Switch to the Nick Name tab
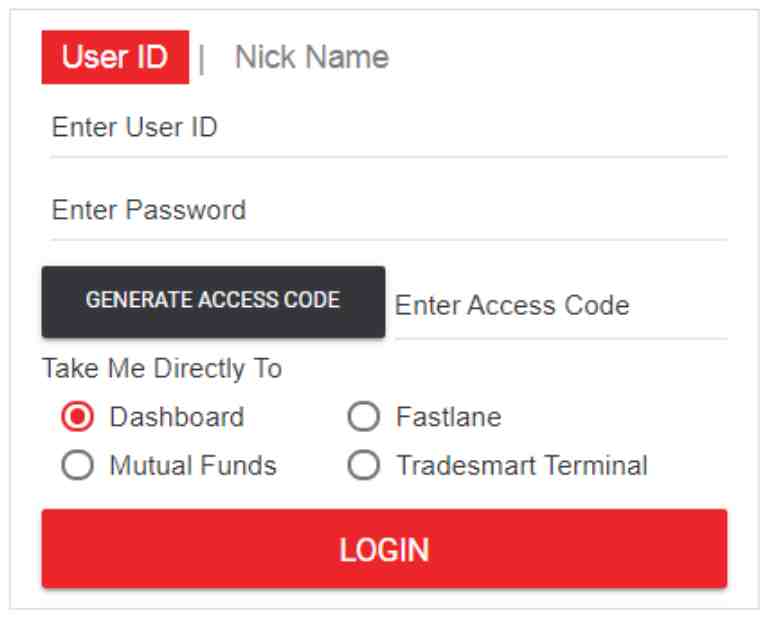The image size is (776, 622). pyautogui.click(x=311, y=58)
